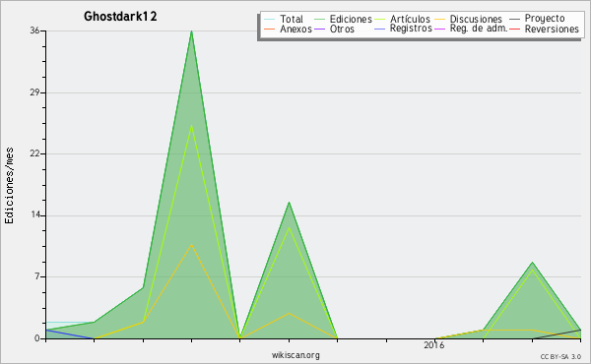
Task: Click the yellow Discusiones peak under the tallest spike
Action: (x=191, y=244)
